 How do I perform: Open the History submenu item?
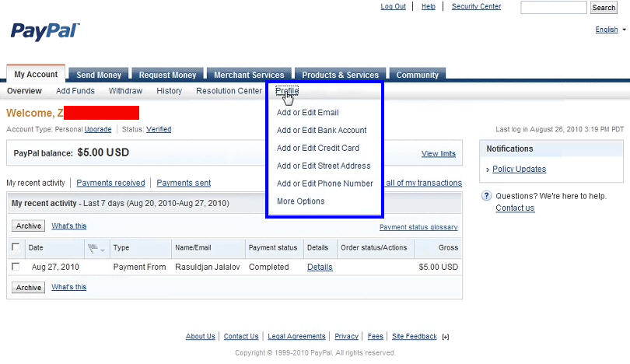[169, 91]
